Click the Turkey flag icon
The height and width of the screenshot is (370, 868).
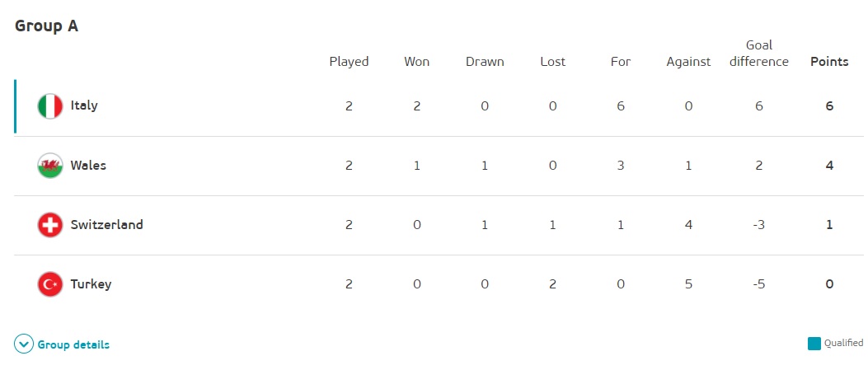click(x=49, y=284)
